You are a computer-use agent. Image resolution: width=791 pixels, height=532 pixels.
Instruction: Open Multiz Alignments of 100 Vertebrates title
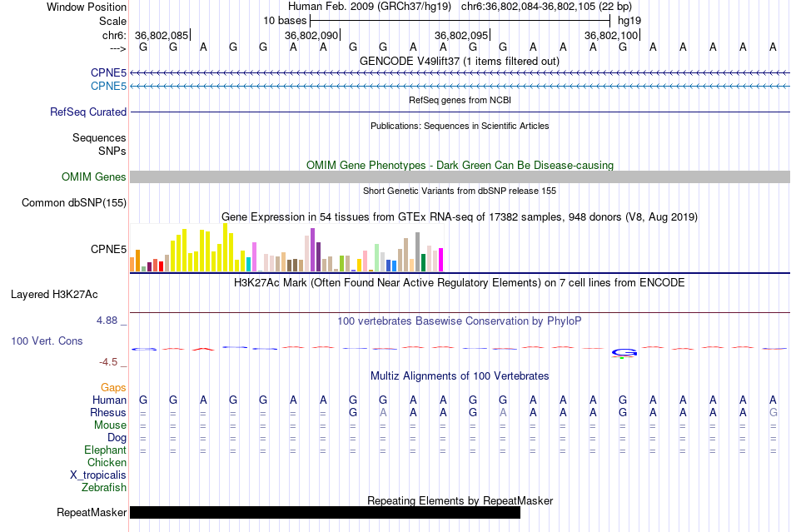point(460,375)
